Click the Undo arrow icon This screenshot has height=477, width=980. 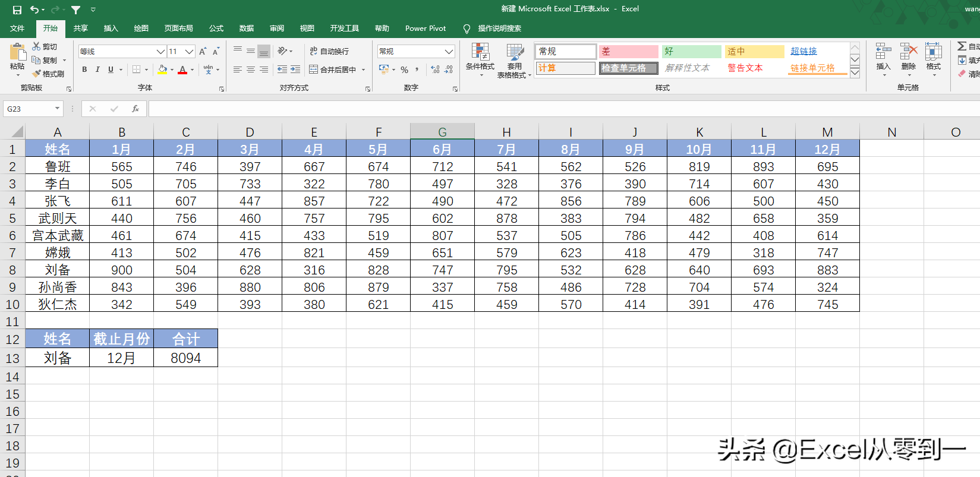35,10
